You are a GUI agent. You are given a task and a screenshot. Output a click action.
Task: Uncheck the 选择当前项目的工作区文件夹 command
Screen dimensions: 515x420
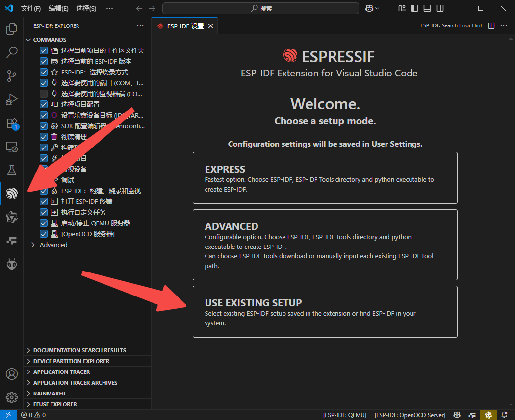coord(44,50)
